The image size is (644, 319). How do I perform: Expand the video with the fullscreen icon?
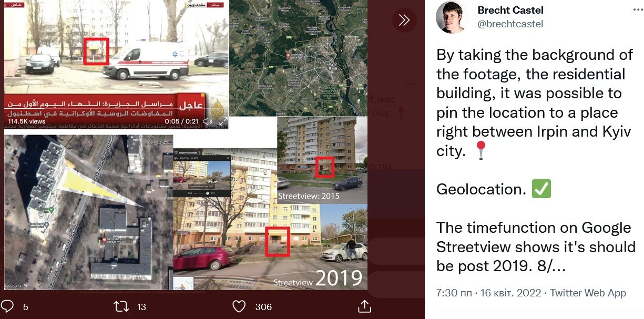click(x=223, y=122)
